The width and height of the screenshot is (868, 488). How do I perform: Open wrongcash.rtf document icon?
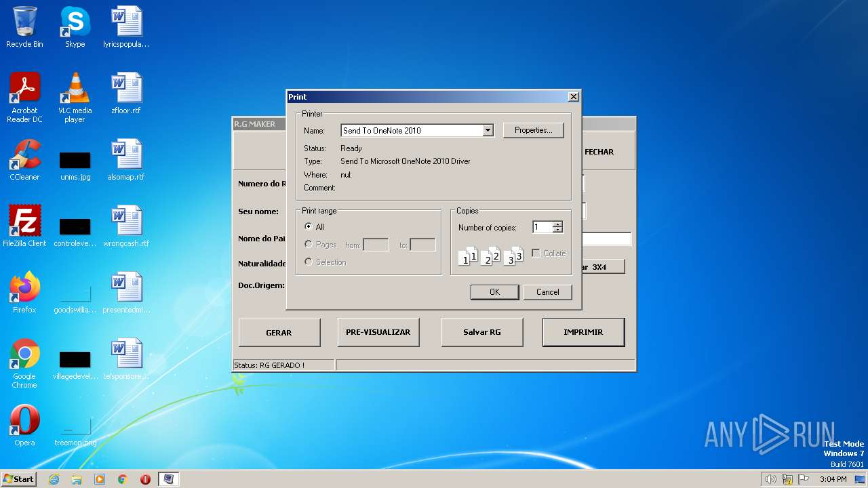(x=126, y=226)
